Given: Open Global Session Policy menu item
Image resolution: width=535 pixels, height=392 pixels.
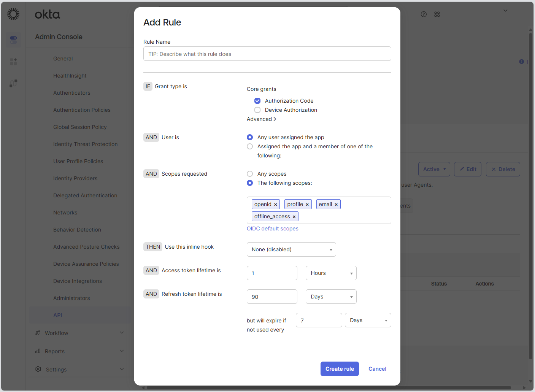Looking at the screenshot, I should pos(80,127).
